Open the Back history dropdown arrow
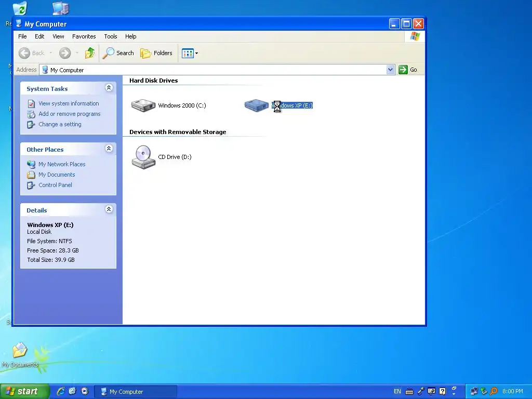This screenshot has width=532, height=399. click(x=51, y=53)
